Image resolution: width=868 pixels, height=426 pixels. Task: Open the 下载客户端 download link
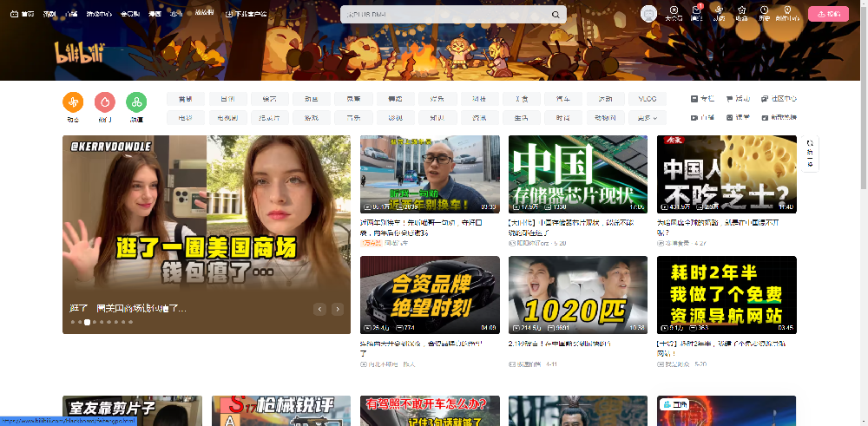pos(246,15)
